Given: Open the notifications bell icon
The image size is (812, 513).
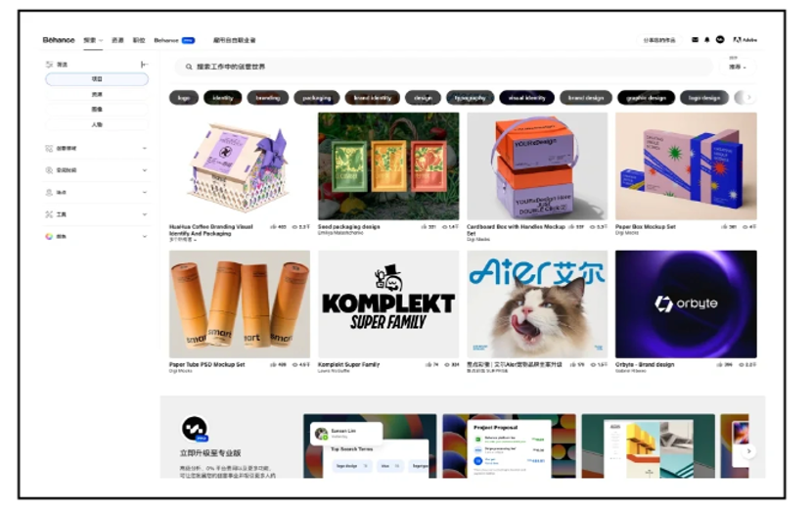Looking at the screenshot, I should tap(707, 40).
